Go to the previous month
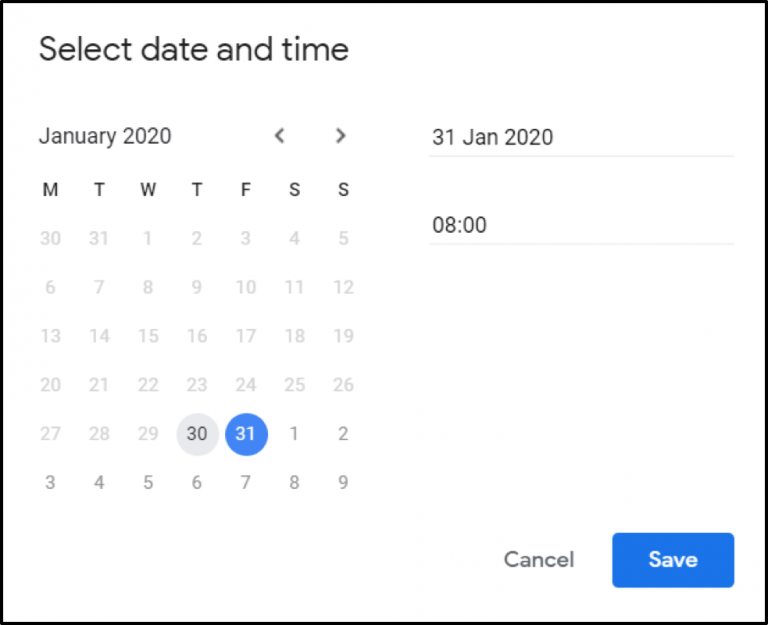The height and width of the screenshot is (625, 768). pyautogui.click(x=280, y=136)
